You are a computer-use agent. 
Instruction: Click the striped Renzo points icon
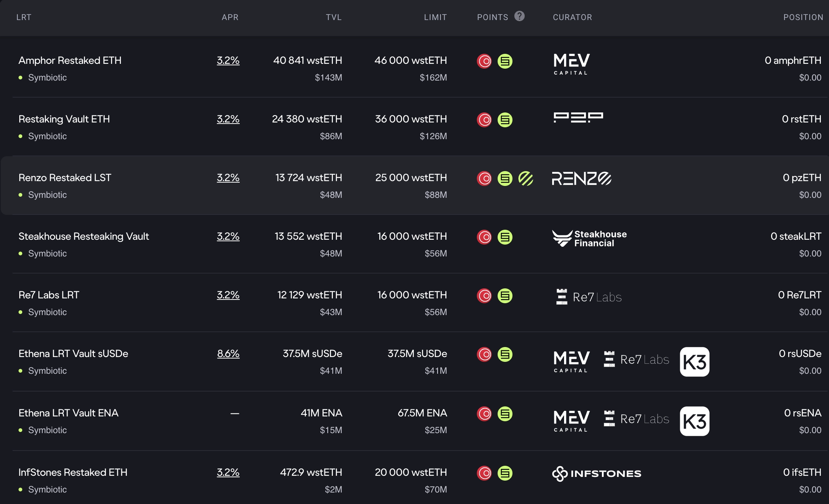click(526, 179)
